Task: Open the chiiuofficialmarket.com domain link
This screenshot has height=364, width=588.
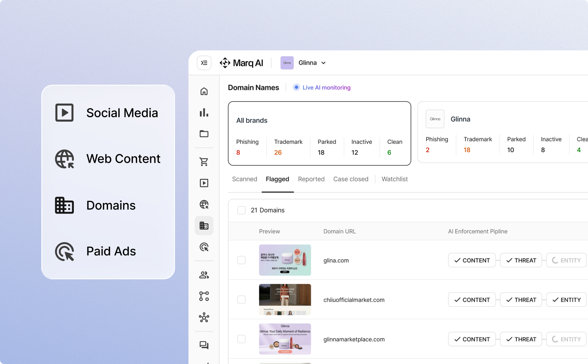Action: pos(354,300)
